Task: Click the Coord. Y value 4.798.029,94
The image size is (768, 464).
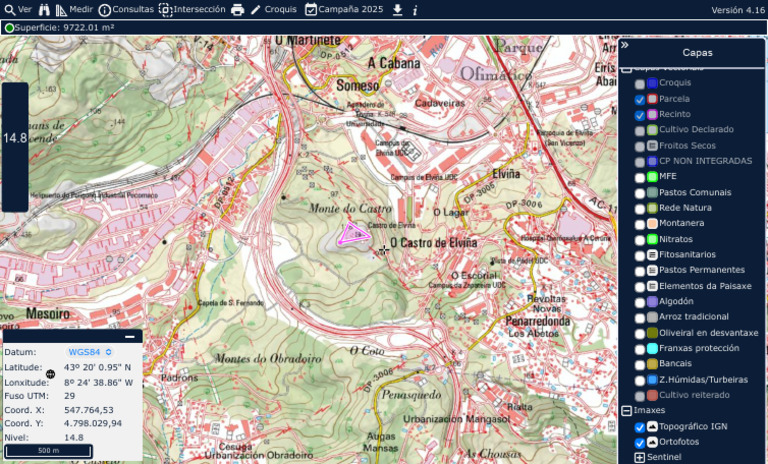Action: (x=93, y=423)
